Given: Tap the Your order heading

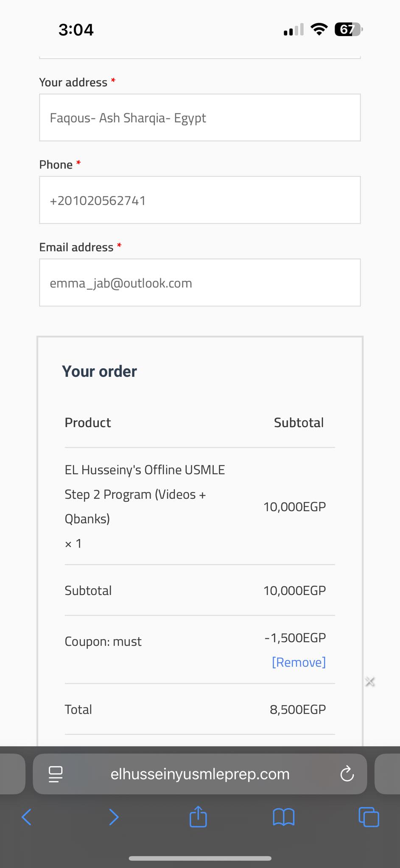Looking at the screenshot, I should coord(99,371).
